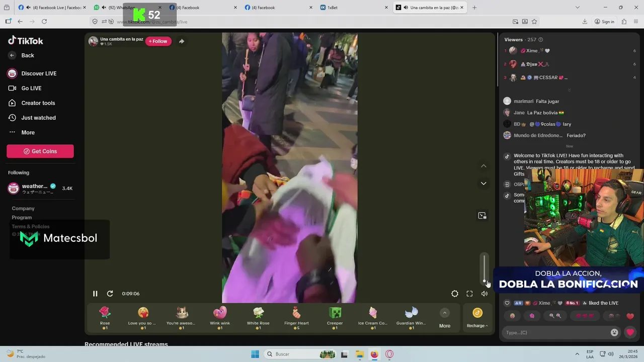Adjust the vertical volume slider

[485, 268]
